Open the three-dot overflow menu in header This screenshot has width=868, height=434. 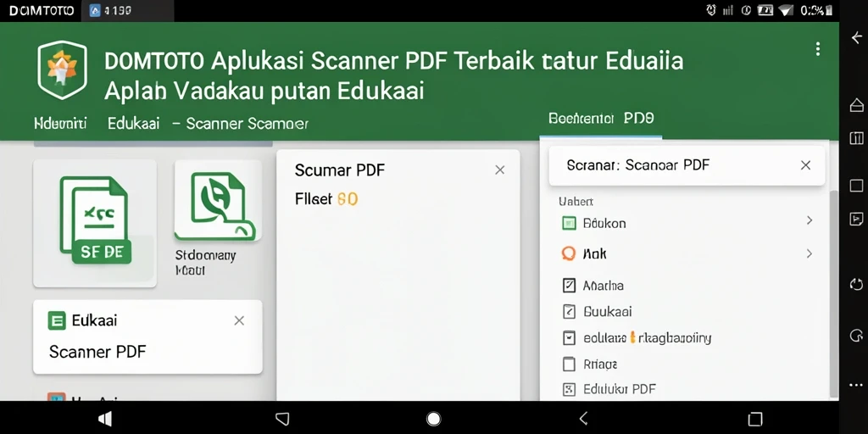[x=818, y=49]
